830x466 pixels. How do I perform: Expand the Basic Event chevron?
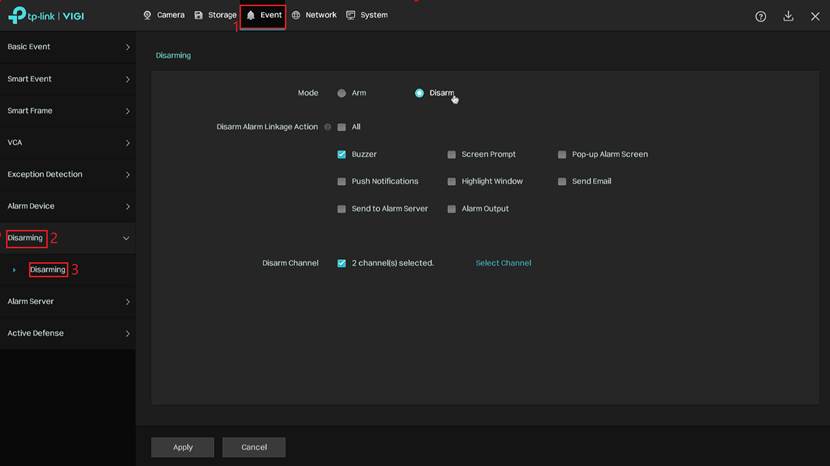coord(128,47)
